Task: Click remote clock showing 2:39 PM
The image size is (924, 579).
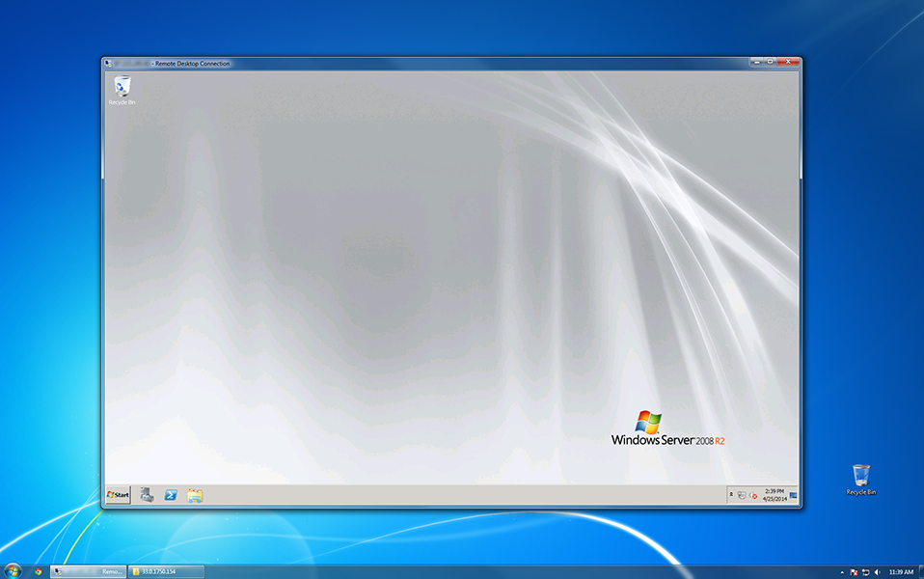Action: [x=775, y=495]
